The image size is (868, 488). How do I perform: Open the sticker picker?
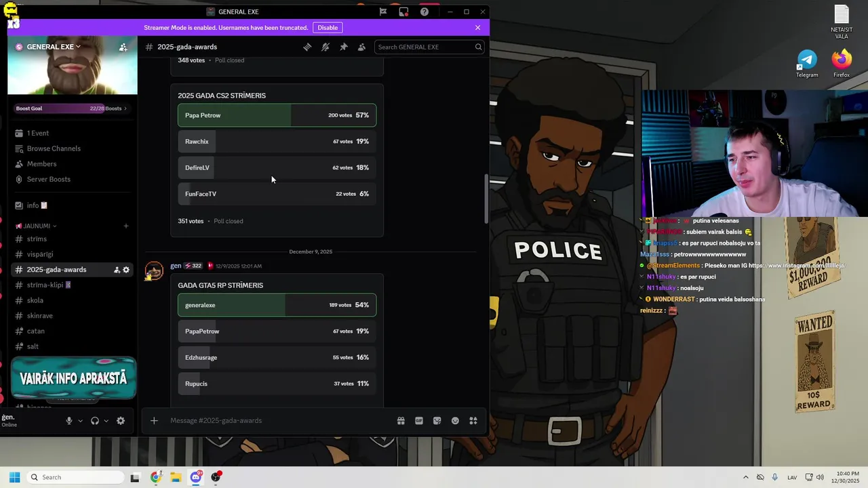pyautogui.click(x=437, y=420)
